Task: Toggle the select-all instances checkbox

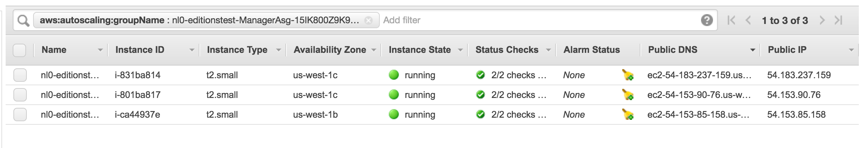Action: tap(19, 50)
